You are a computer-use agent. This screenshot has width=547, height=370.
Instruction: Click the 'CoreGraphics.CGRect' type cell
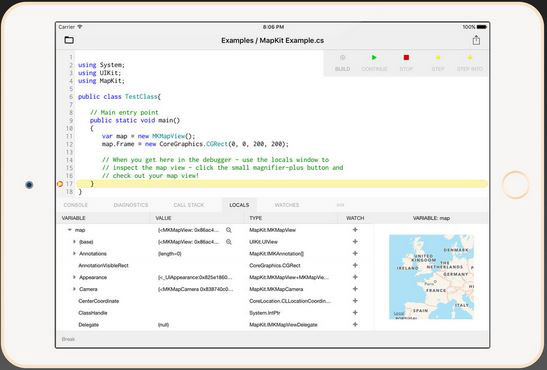(x=275, y=265)
